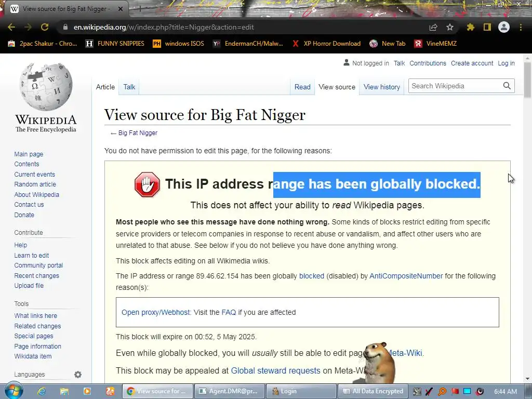Open the windows ISOS bookmark
Viewport: 532px width, 399px height.
pyautogui.click(x=179, y=44)
